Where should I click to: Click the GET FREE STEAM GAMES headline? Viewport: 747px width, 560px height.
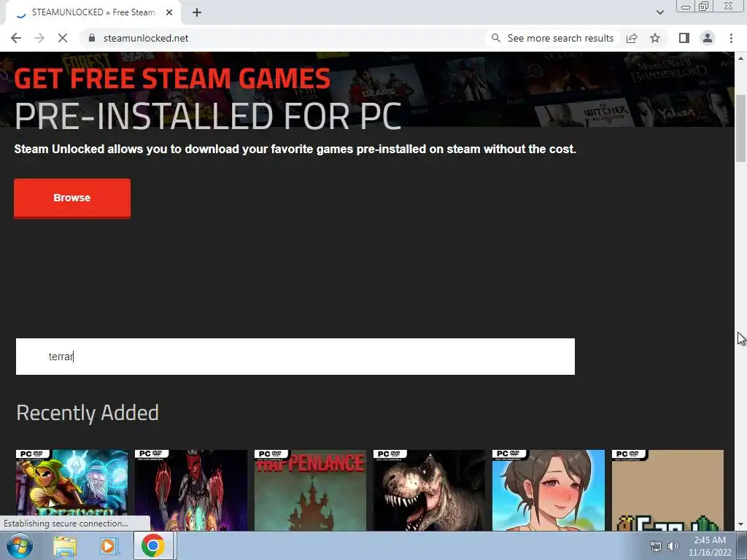tap(172, 79)
